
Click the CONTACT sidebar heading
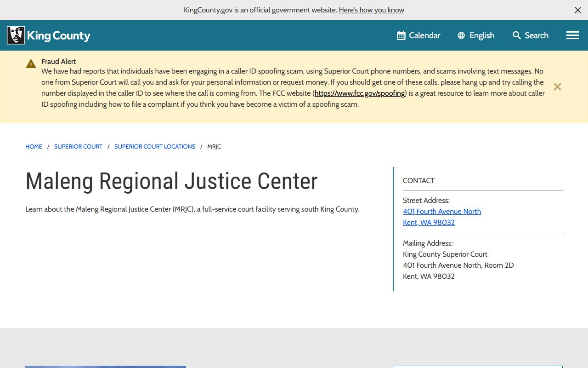pyautogui.click(x=418, y=181)
